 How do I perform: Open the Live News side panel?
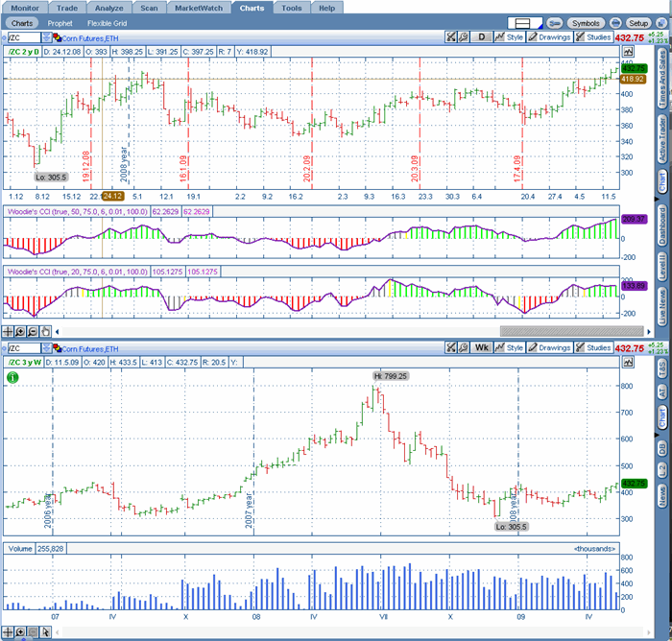point(661,303)
